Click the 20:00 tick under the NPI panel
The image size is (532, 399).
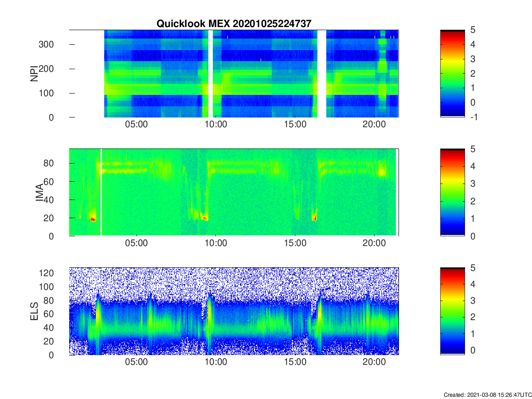374,125
